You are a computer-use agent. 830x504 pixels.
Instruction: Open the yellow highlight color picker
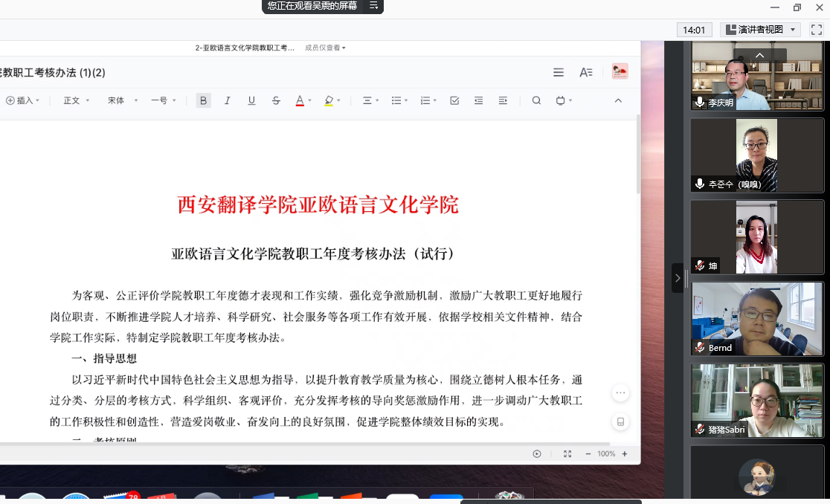332,100
